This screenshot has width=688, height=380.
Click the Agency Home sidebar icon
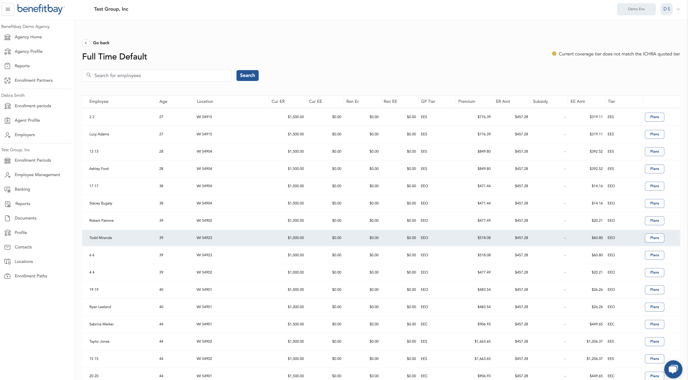[x=7, y=37]
